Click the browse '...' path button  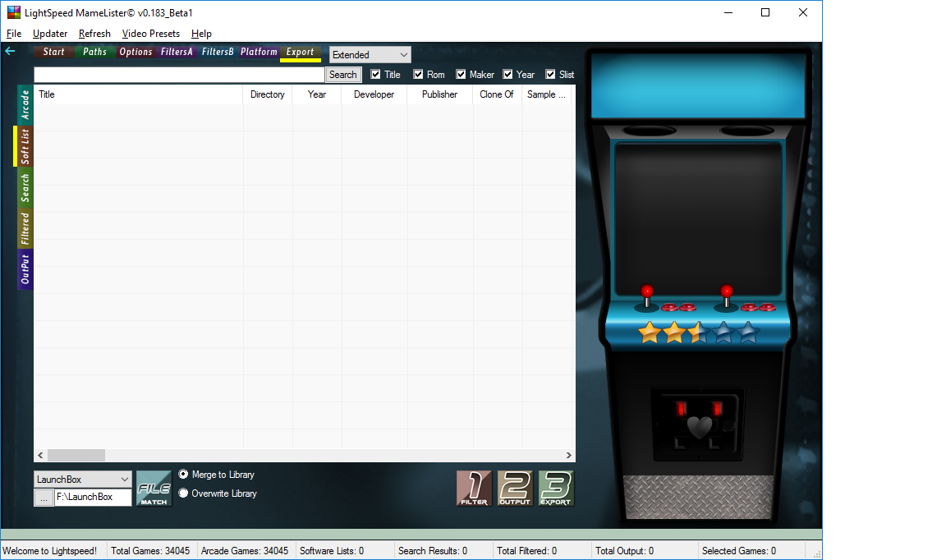coord(44,498)
